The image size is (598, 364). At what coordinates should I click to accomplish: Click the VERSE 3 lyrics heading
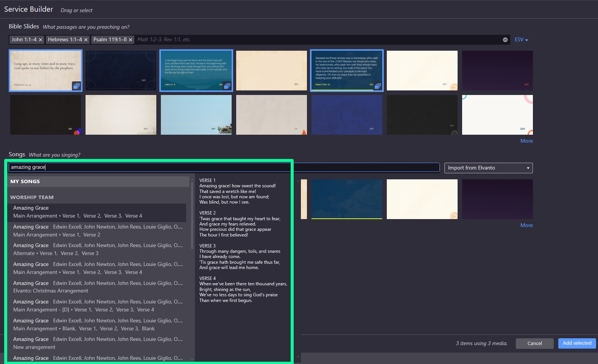coord(207,246)
